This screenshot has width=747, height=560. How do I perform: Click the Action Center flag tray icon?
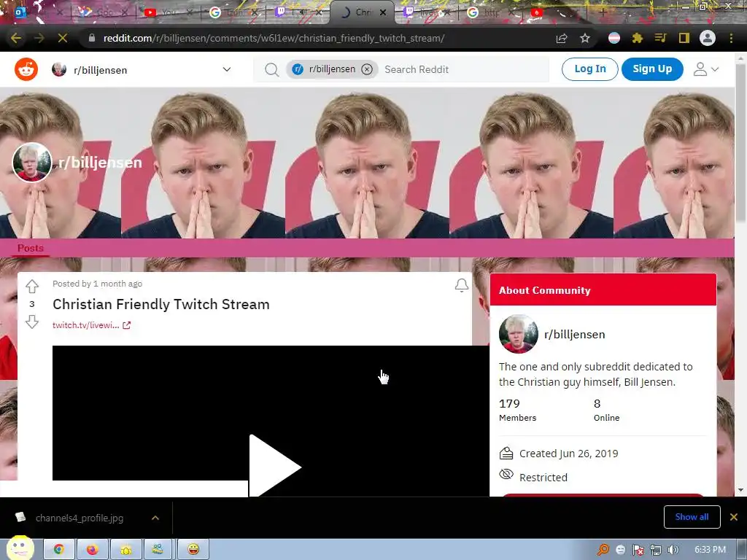[x=638, y=550]
